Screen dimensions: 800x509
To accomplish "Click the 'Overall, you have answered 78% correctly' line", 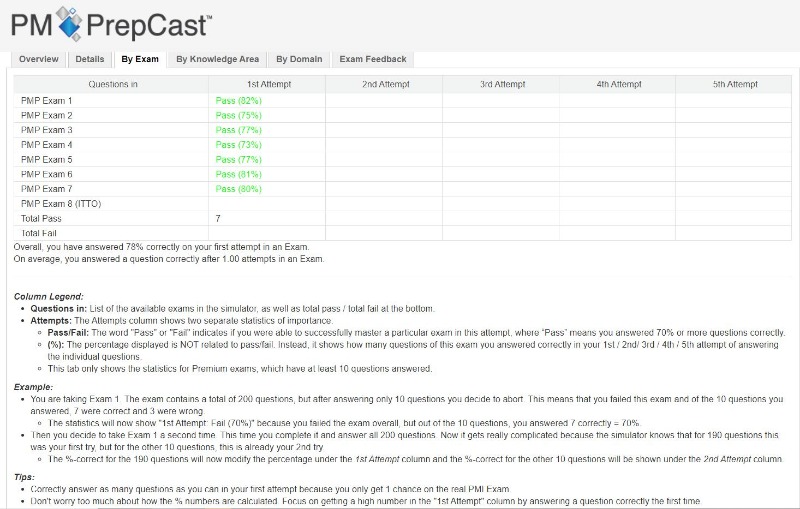I will pos(161,247).
